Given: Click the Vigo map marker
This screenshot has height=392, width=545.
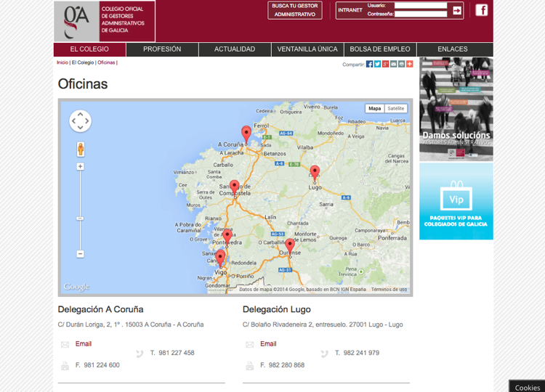Looking at the screenshot, I should [x=220, y=258].
